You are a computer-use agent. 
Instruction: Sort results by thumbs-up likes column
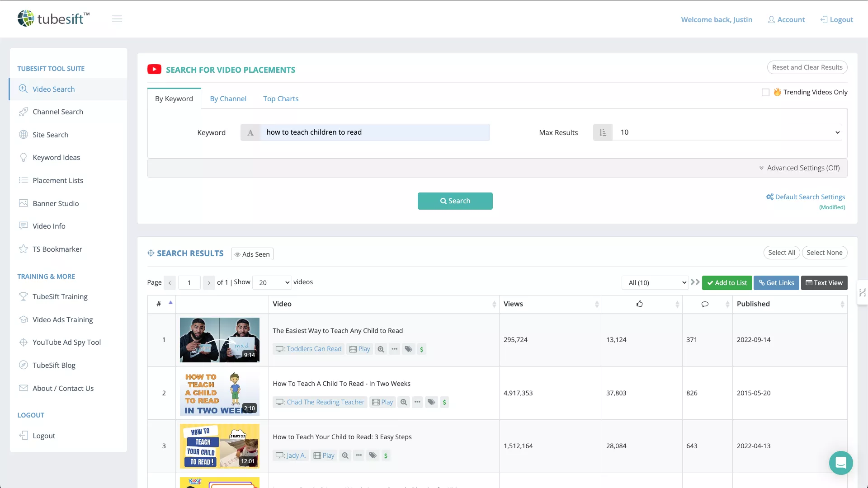coord(639,304)
